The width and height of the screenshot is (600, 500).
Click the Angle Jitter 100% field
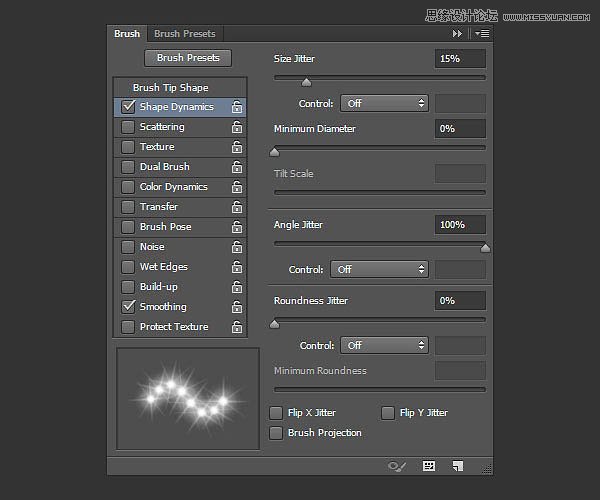(460, 225)
